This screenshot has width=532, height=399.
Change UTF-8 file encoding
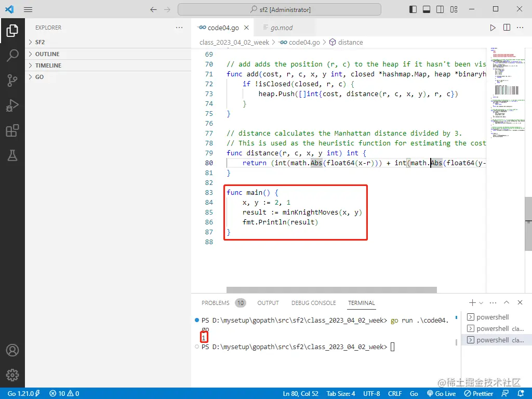click(x=371, y=394)
